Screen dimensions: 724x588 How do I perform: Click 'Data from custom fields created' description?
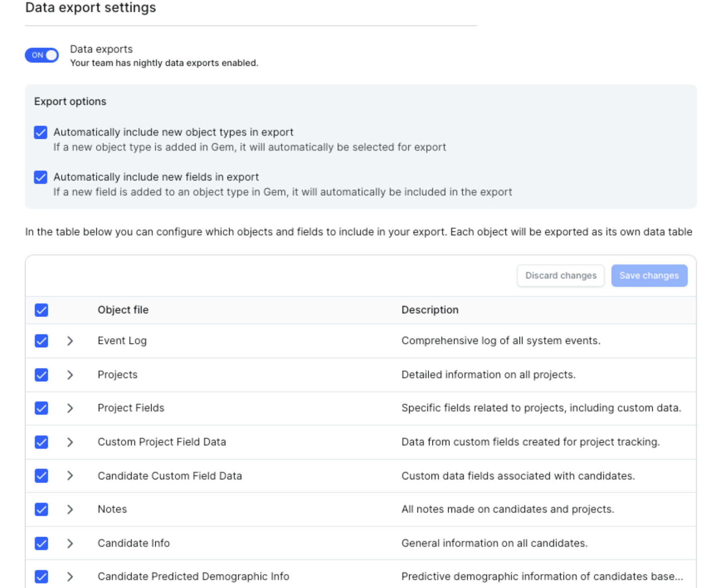pos(530,442)
